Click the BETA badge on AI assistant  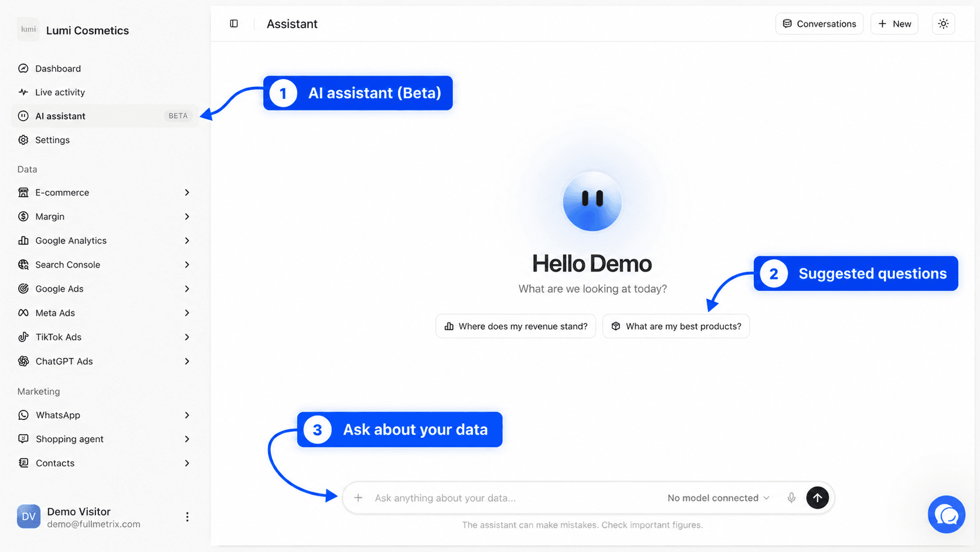tap(178, 116)
